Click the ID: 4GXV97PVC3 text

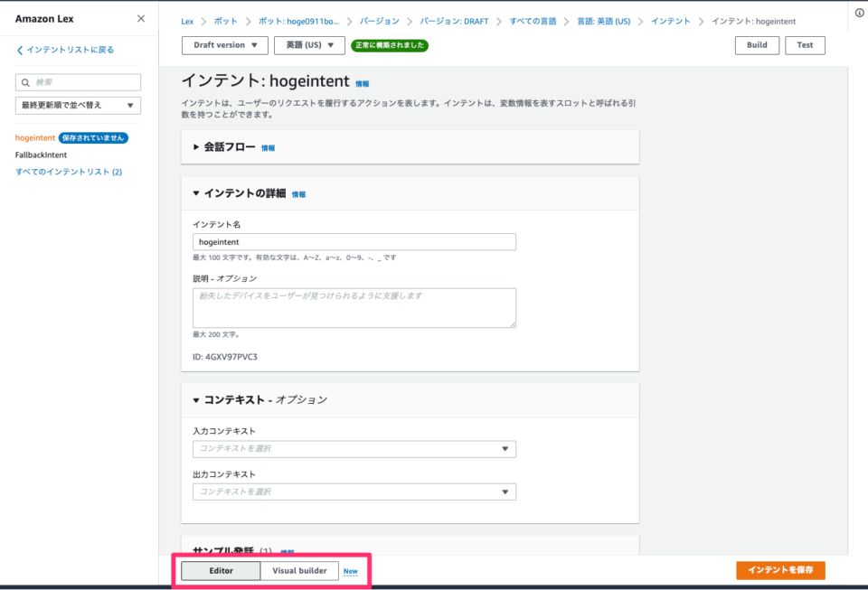(x=225, y=357)
